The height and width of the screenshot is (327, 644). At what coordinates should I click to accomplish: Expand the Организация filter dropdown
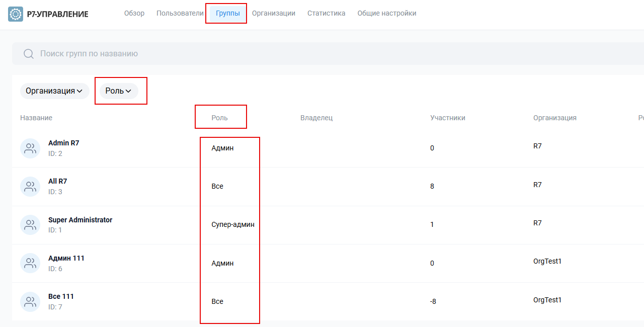pos(54,91)
